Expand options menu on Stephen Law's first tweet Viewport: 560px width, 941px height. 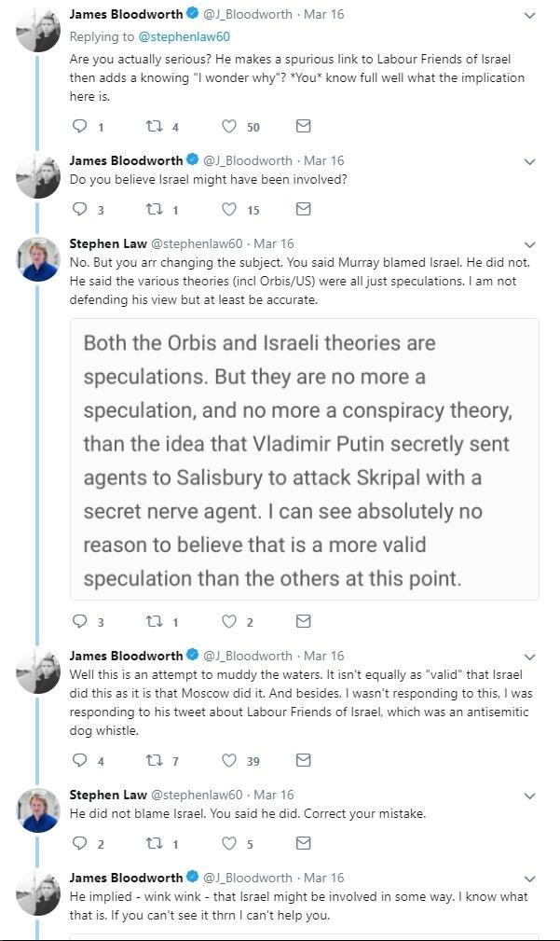pyautogui.click(x=529, y=244)
